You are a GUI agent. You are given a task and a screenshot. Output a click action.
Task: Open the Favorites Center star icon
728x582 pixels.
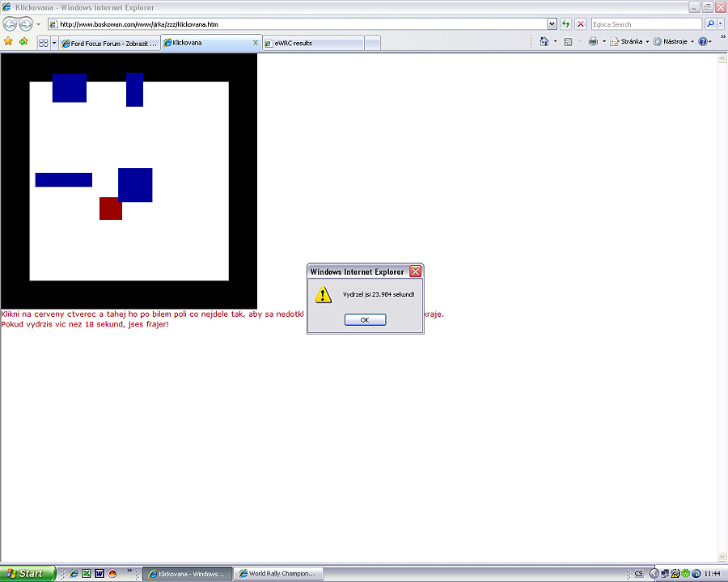tap(8, 41)
